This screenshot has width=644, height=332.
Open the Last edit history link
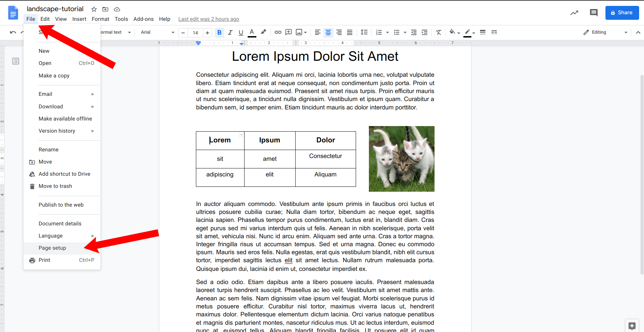208,19
